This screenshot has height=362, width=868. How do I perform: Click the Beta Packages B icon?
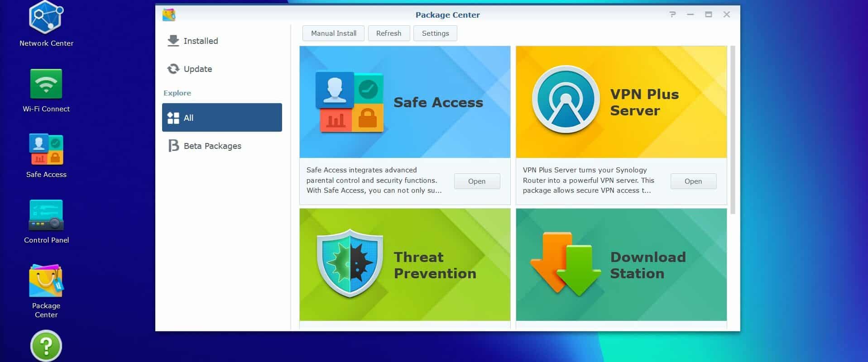pyautogui.click(x=173, y=146)
